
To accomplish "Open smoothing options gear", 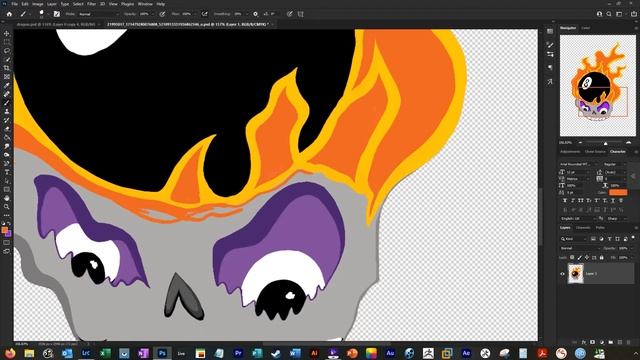I will 256,14.
